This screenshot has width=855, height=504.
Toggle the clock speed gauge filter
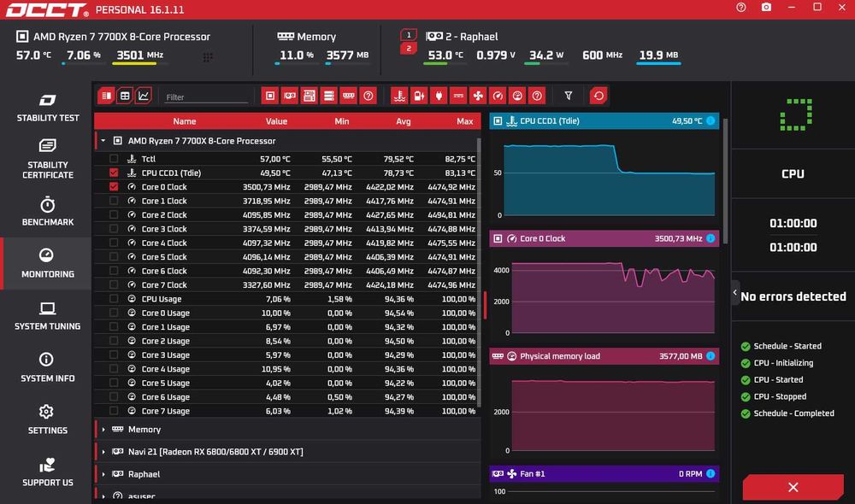pyautogui.click(x=498, y=96)
